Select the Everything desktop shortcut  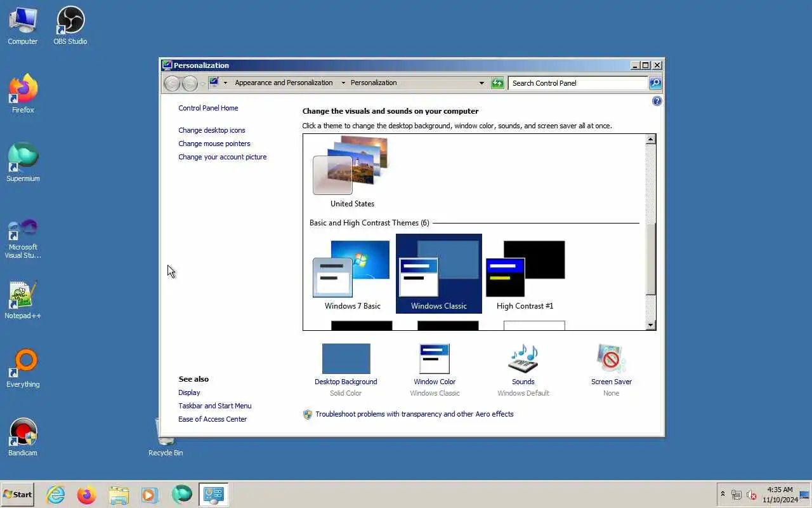[x=23, y=369]
